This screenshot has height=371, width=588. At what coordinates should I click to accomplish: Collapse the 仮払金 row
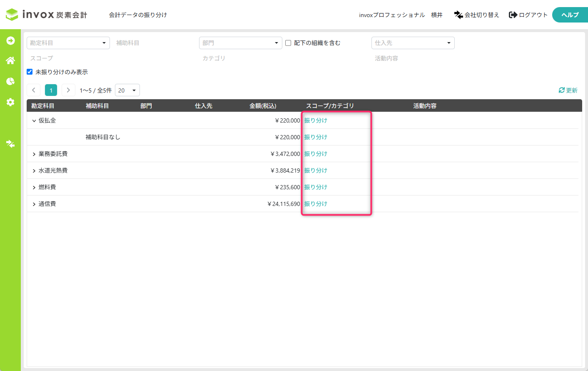pos(34,121)
